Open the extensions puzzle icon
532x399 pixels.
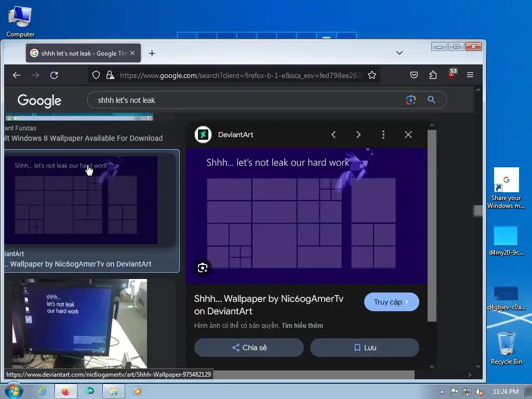coord(433,75)
